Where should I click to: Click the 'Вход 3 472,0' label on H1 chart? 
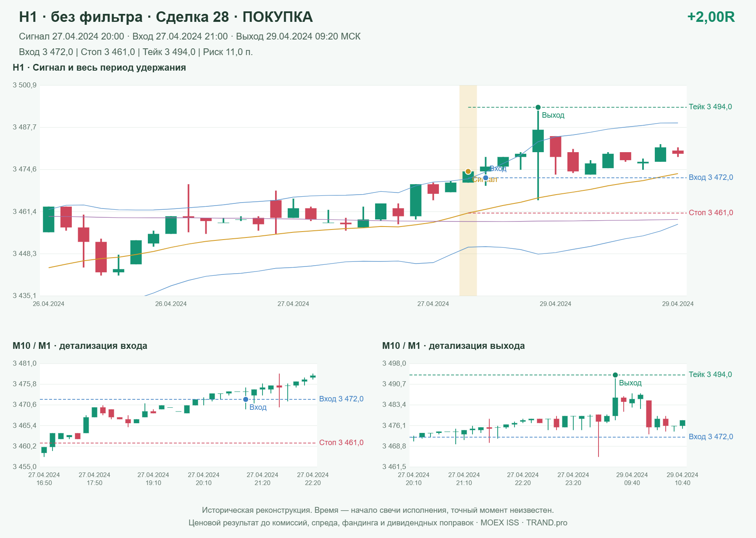(x=711, y=177)
